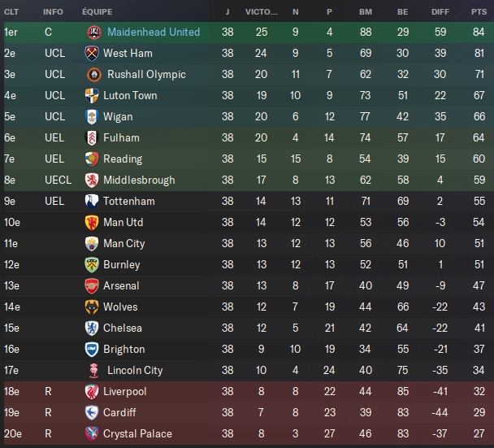Open Rushall Olympic team page
This screenshot has height=448, width=494.
(x=144, y=74)
